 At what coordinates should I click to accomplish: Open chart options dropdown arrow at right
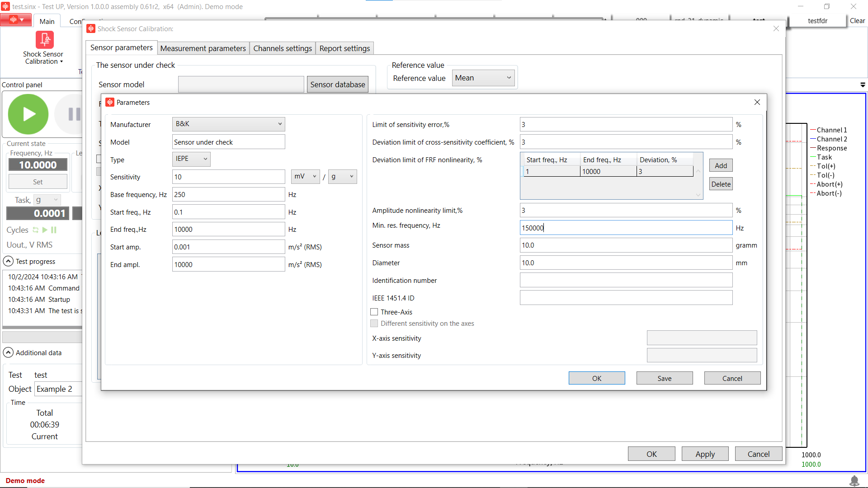click(863, 85)
